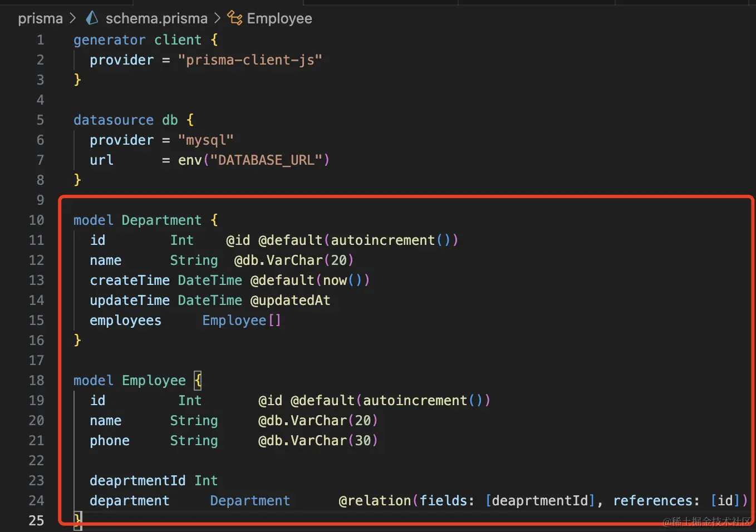Viewport: 756px width, 532px height.
Task: Expand chevron after prisma folder breadcrumb
Action: (x=73, y=18)
